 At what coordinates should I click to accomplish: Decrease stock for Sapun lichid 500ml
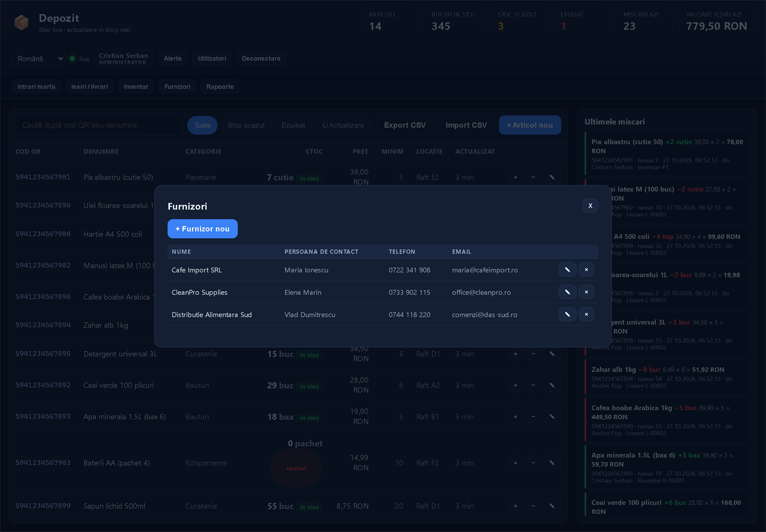pyautogui.click(x=533, y=506)
